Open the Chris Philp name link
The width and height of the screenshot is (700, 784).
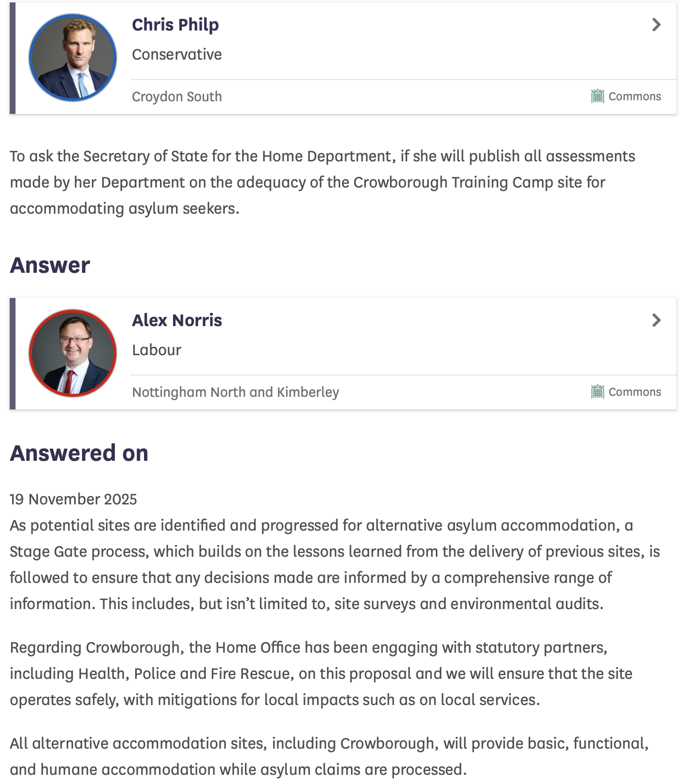tap(175, 25)
